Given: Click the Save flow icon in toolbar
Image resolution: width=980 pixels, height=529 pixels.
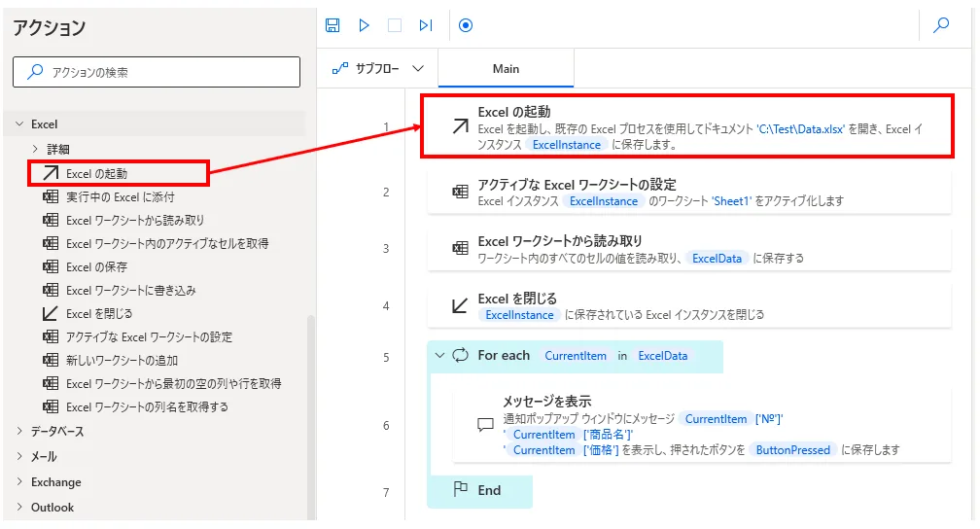Looking at the screenshot, I should point(333,26).
